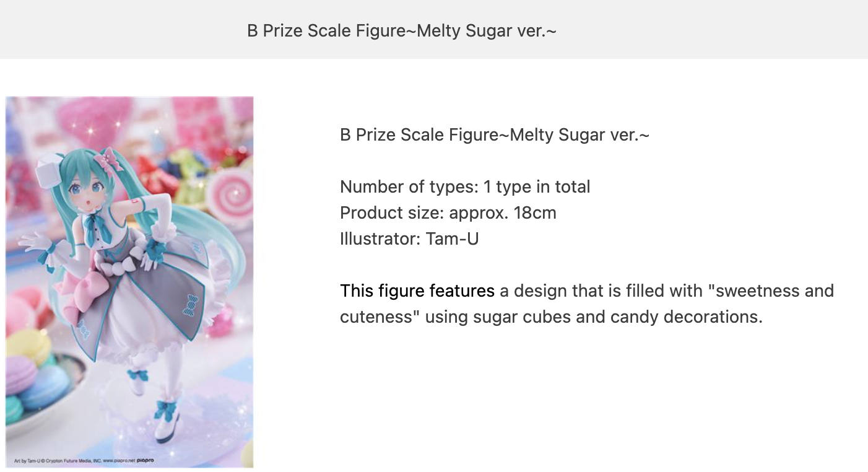The image size is (868, 472).
Task: Open the Melty Sugar figure product image
Action: (x=129, y=282)
